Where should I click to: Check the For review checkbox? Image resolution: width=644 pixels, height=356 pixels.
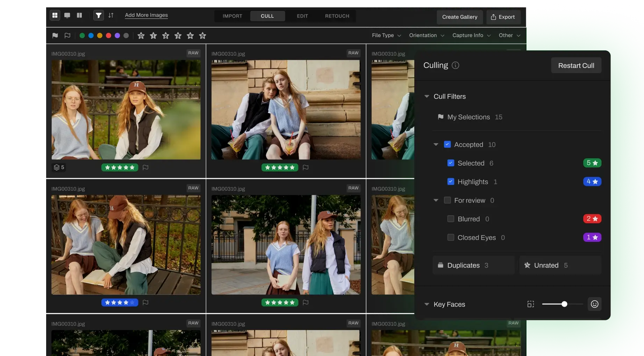point(447,200)
